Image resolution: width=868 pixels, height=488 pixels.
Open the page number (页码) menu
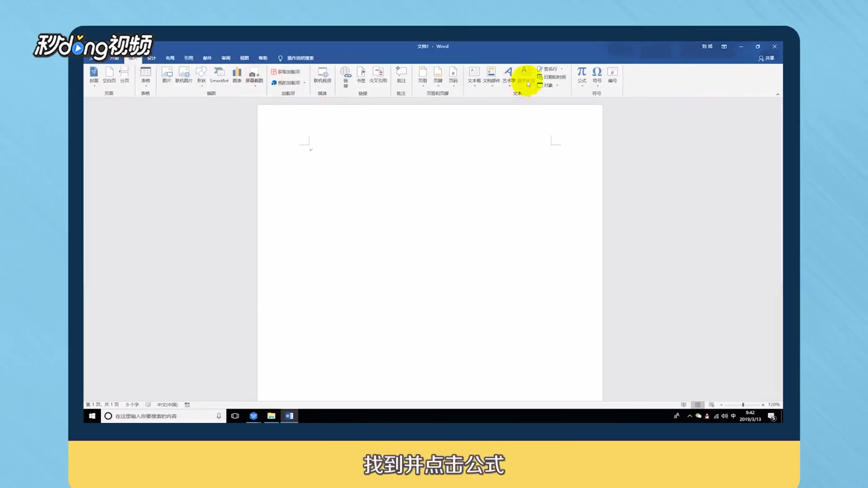[x=454, y=76]
